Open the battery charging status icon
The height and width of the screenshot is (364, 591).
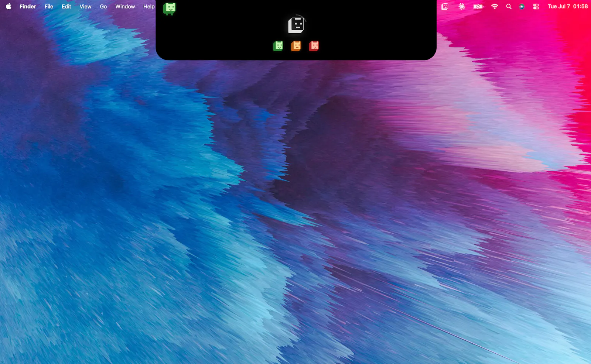click(x=478, y=6)
